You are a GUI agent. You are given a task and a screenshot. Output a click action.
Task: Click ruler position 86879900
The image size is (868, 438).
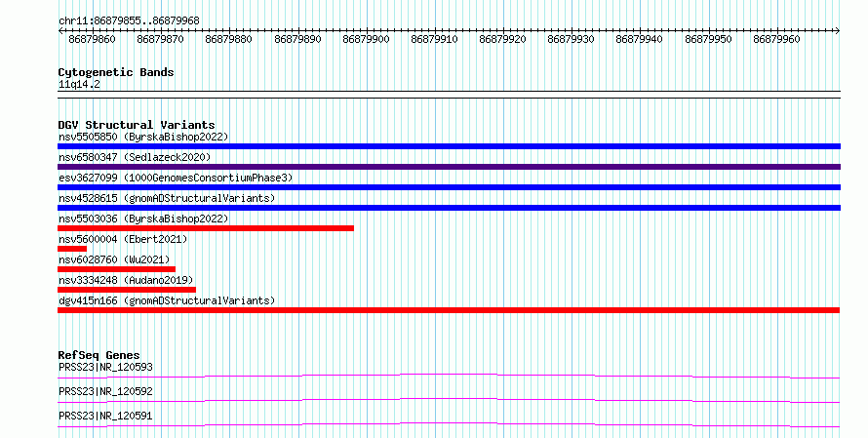pyautogui.click(x=366, y=39)
